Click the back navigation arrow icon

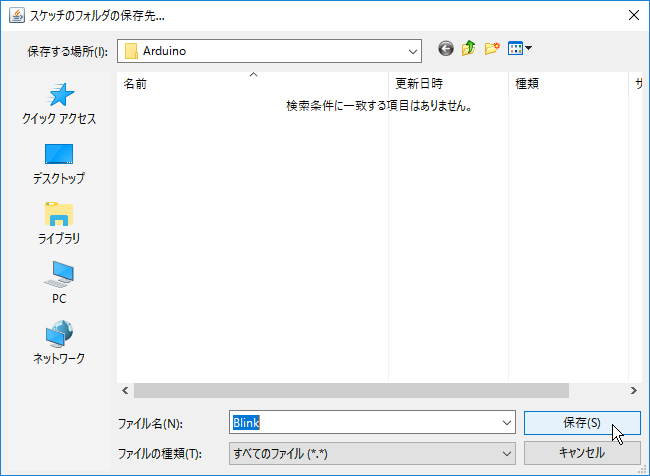tap(446, 49)
